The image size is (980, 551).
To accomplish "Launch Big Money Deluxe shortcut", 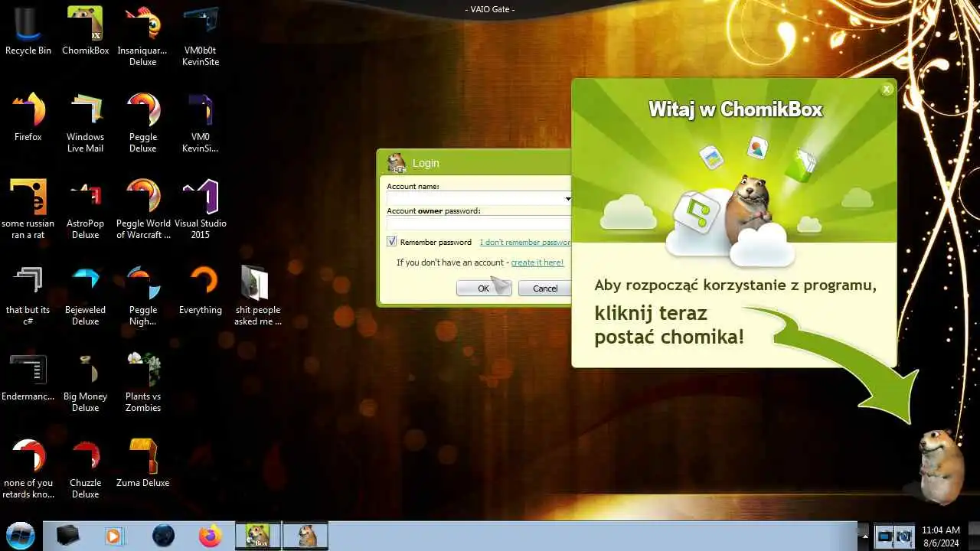I will [85, 383].
